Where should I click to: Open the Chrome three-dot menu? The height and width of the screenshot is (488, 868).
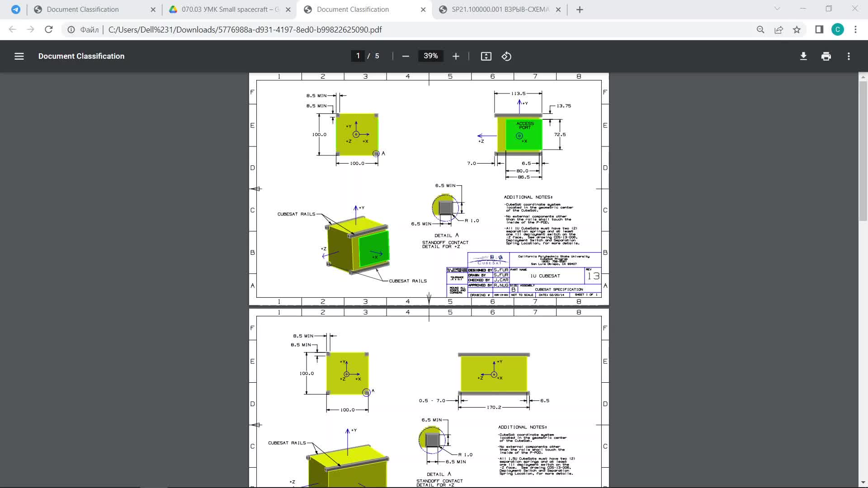click(855, 29)
